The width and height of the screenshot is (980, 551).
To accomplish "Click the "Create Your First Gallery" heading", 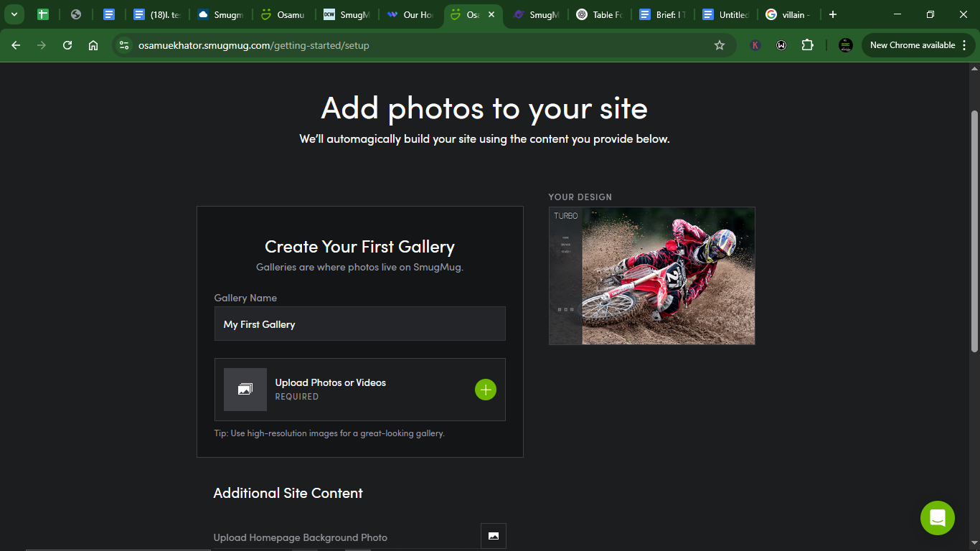I will pos(360,247).
